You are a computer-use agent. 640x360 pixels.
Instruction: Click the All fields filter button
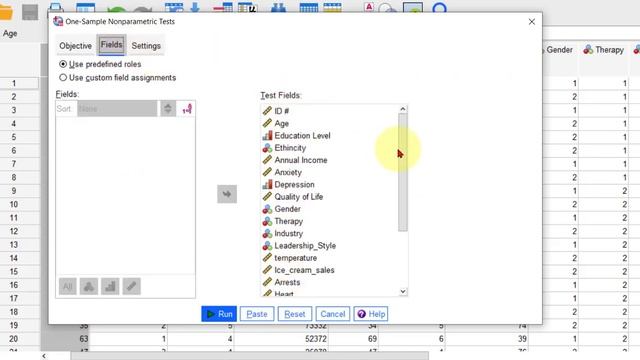(67, 286)
